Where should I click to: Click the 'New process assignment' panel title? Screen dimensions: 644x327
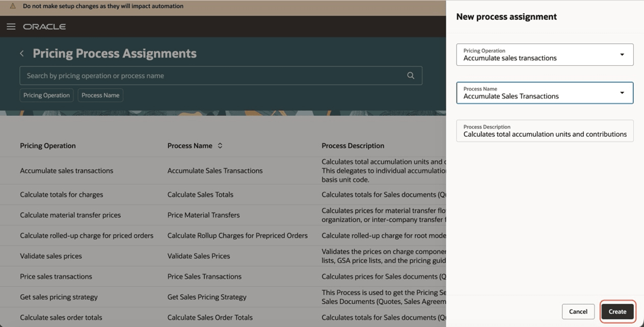click(x=506, y=17)
